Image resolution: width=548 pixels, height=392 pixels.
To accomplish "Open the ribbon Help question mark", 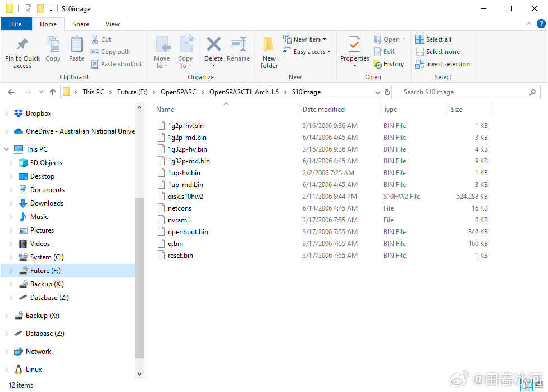I will click(x=541, y=24).
